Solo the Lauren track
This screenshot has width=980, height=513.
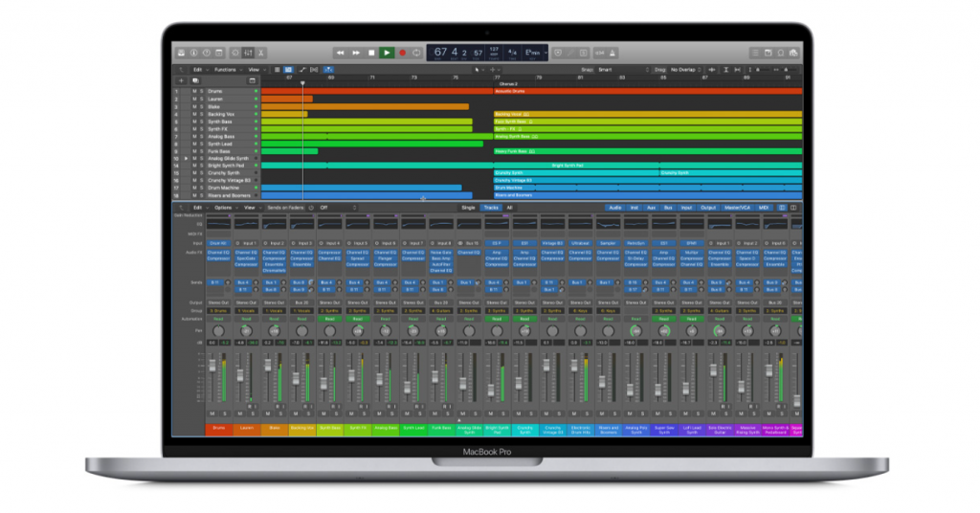tap(201, 99)
